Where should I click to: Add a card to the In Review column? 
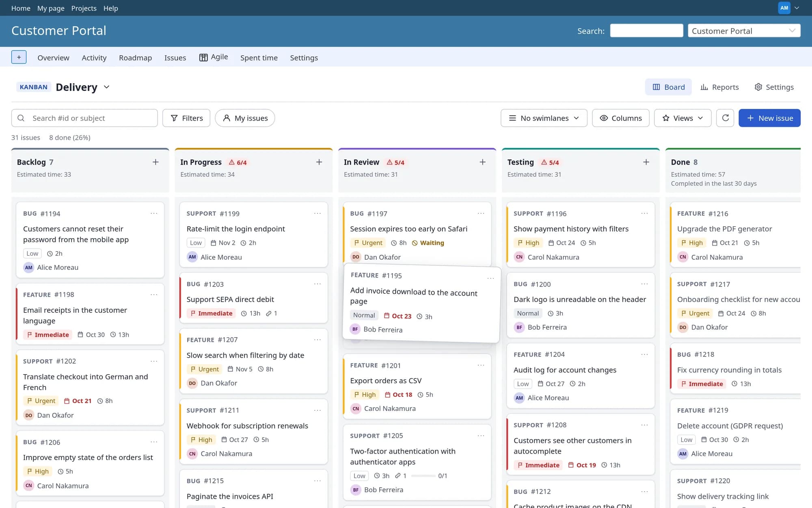coord(482,162)
